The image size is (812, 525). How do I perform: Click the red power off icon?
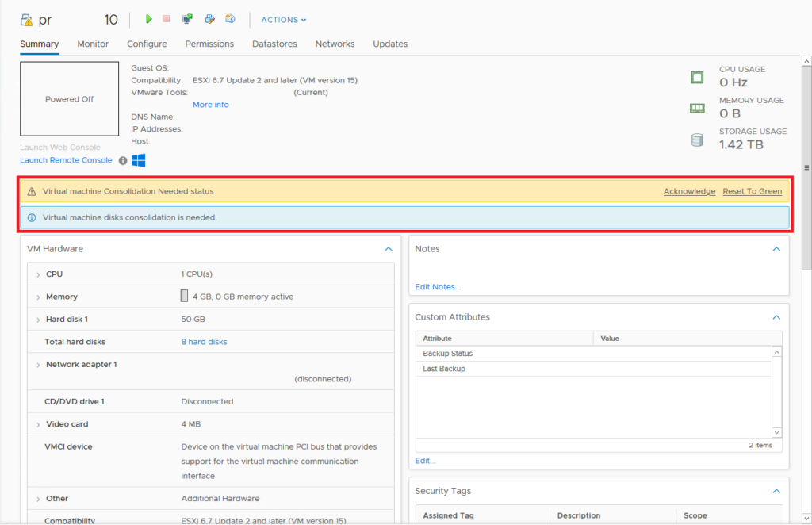click(167, 19)
